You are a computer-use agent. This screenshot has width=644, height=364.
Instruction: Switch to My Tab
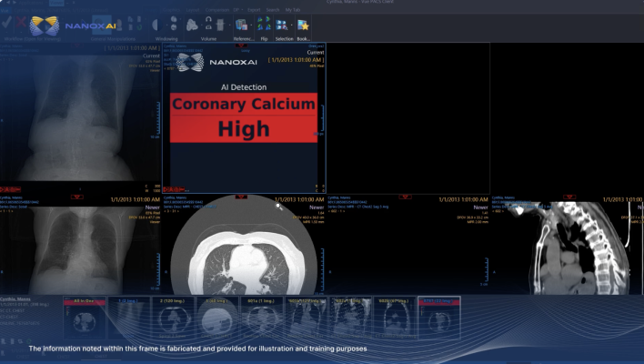click(293, 10)
